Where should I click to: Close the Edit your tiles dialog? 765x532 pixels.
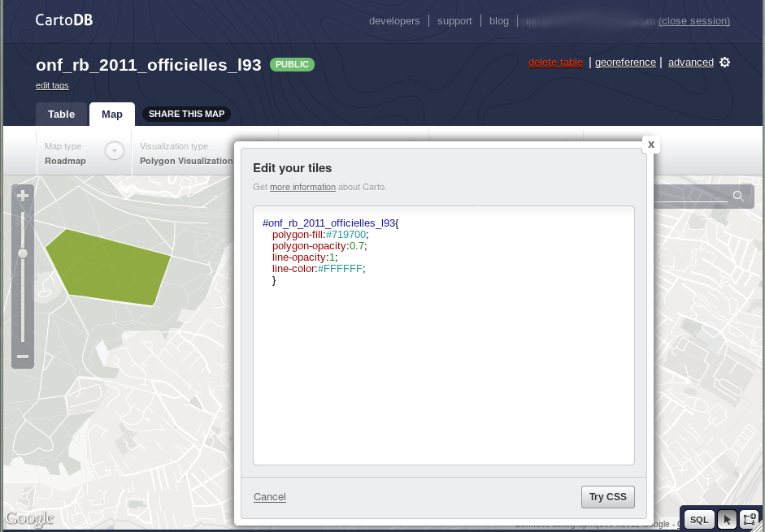(x=651, y=145)
